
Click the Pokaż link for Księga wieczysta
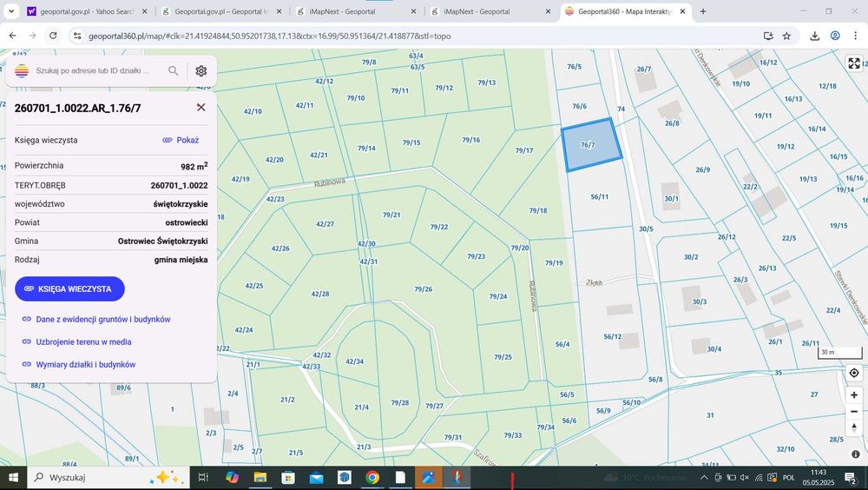coord(181,140)
